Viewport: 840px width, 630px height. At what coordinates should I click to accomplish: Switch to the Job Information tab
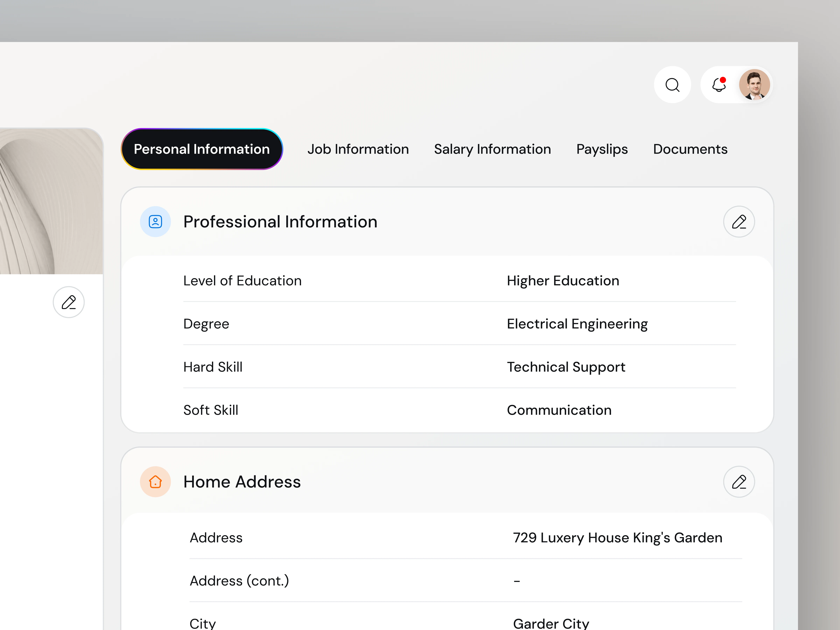click(x=358, y=149)
